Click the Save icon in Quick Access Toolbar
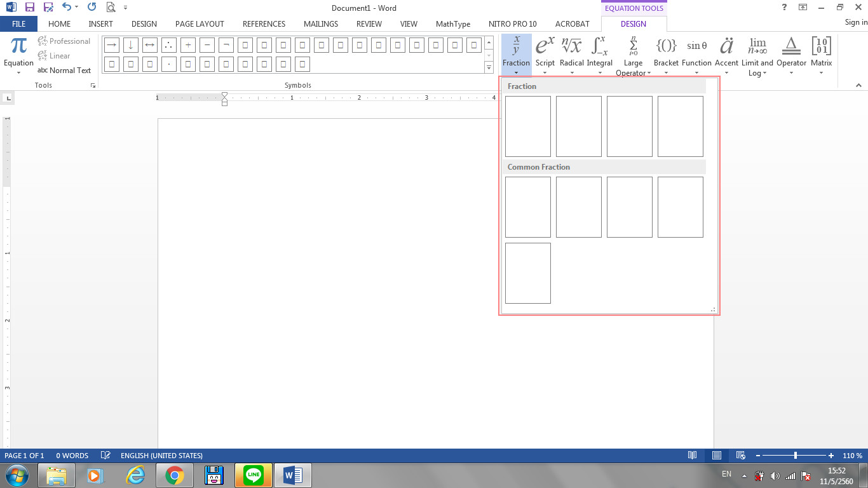The image size is (868, 488). 30,8
